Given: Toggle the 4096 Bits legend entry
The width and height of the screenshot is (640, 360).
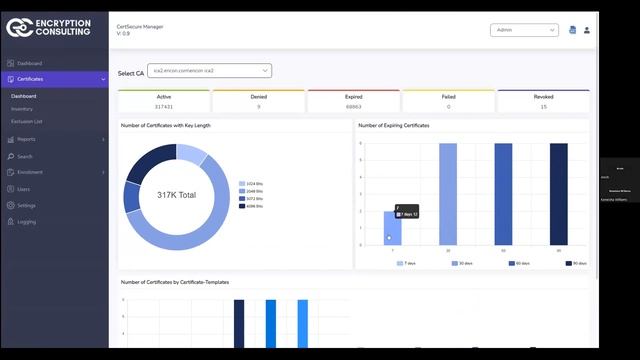Looking at the screenshot, I should pos(251,206).
